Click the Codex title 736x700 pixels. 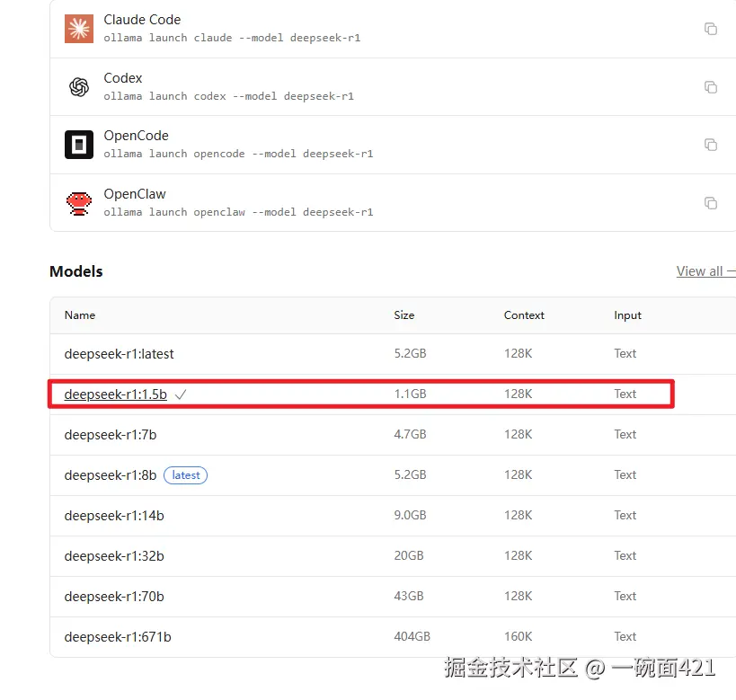point(123,78)
